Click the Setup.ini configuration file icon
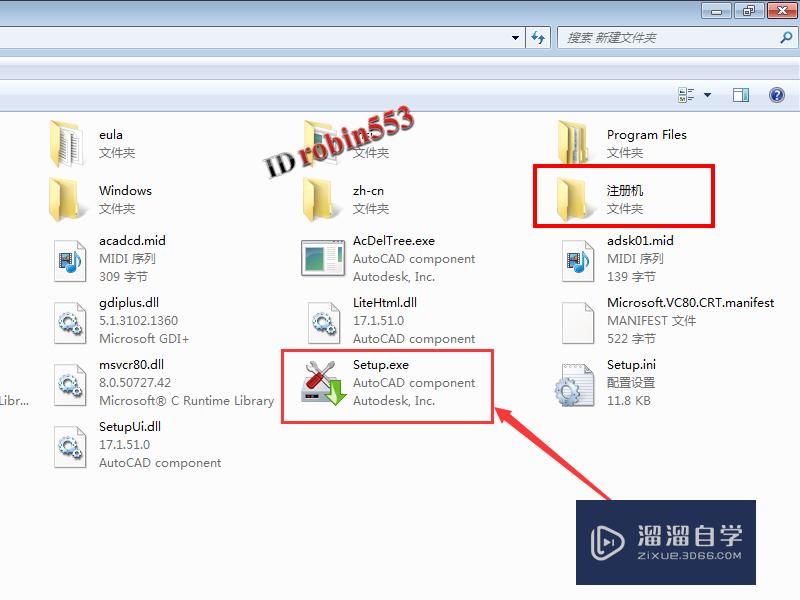Screen dimensions: 800x600 (x=575, y=385)
